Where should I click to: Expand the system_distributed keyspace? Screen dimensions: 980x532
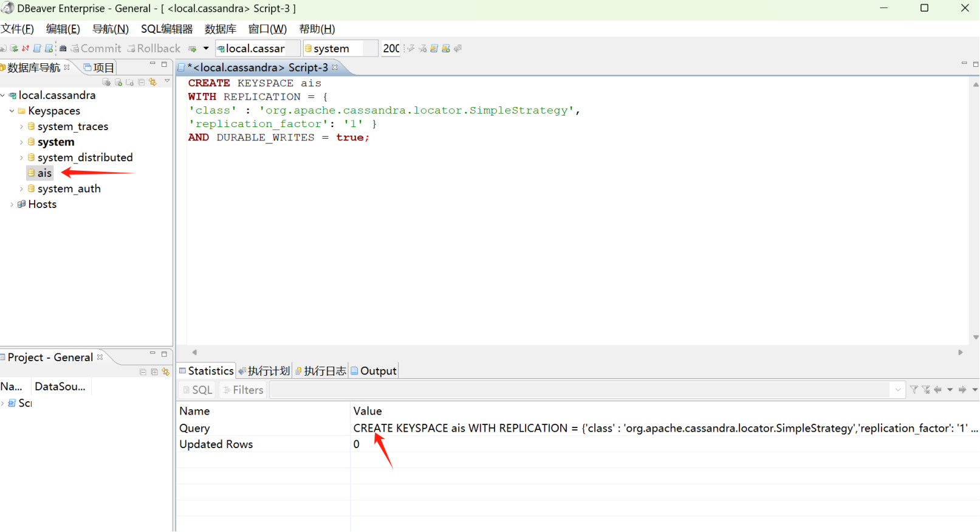click(21, 158)
